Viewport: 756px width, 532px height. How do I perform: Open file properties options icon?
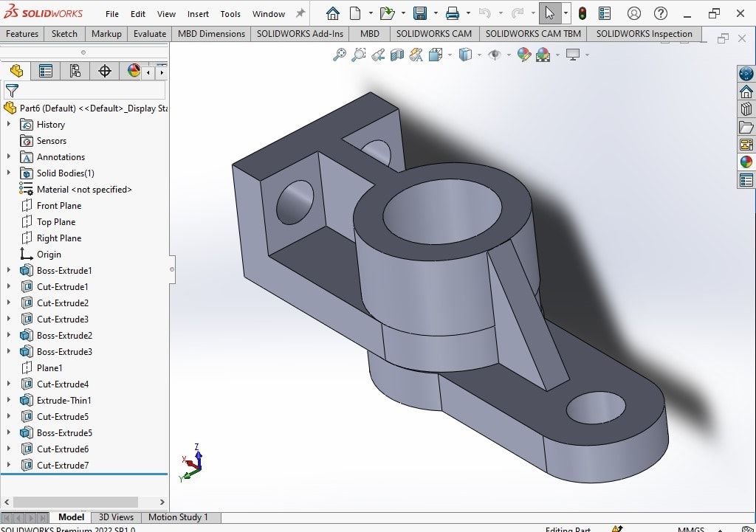pyautogui.click(x=604, y=13)
